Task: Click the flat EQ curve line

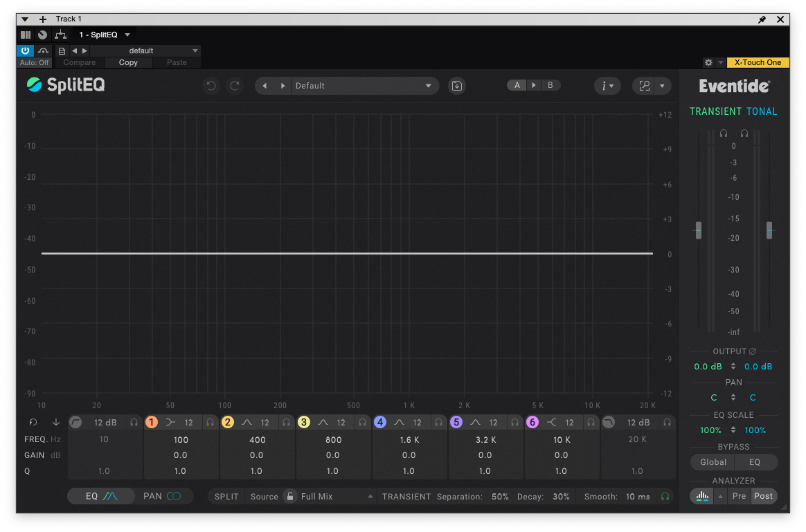Action: 347,253
